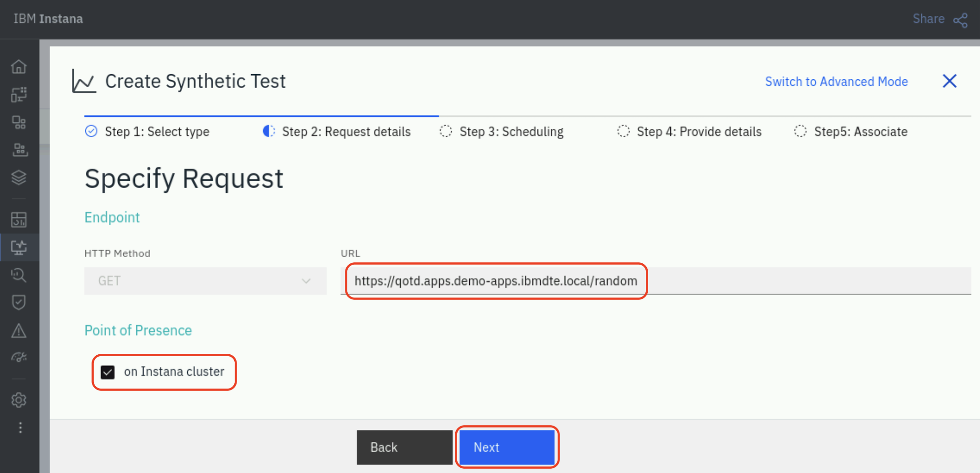This screenshot has width=980, height=473.
Task: Open the Settings gear icon
Action: point(19,400)
